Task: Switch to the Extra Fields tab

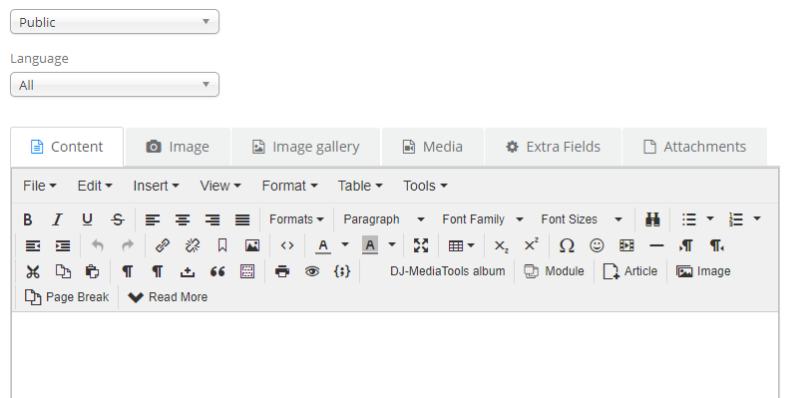Action: [553, 147]
